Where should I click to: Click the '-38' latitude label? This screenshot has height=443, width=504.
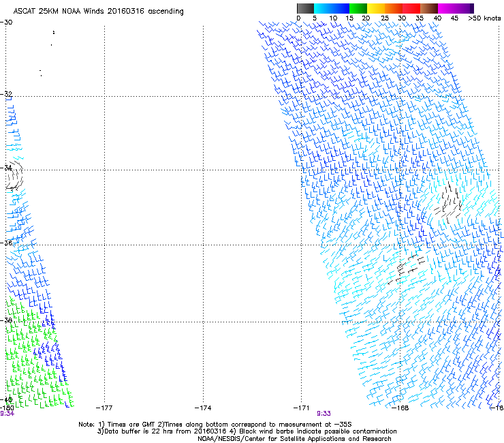click(6, 320)
